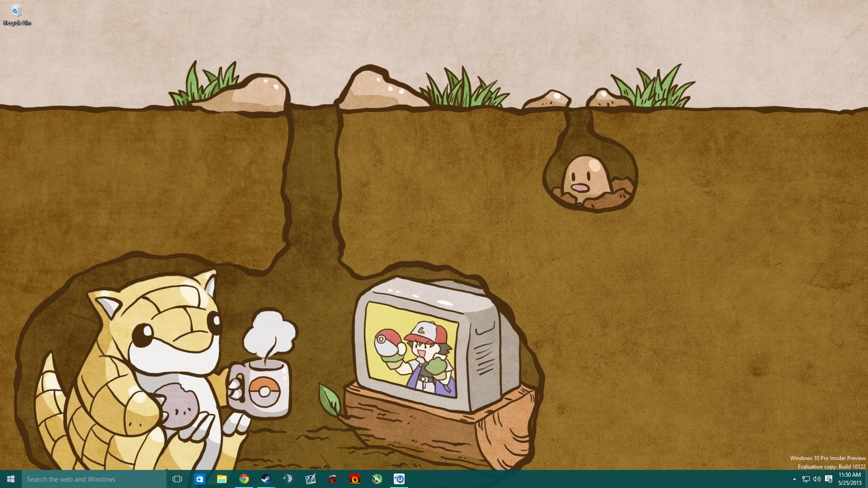Screen dimensions: 868x488
Task: Open the Recycle Bin desktop icon
Action: [17, 15]
